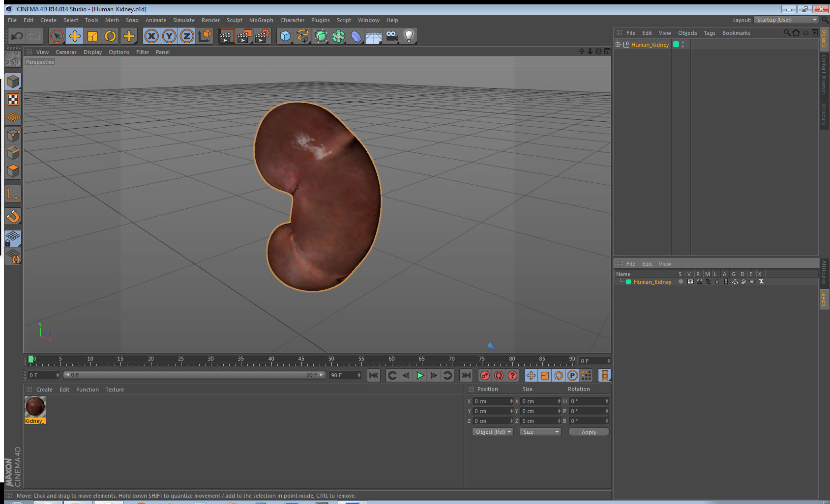830x504 pixels.
Task: Open the Content Browser side tab
Action: pos(824,74)
